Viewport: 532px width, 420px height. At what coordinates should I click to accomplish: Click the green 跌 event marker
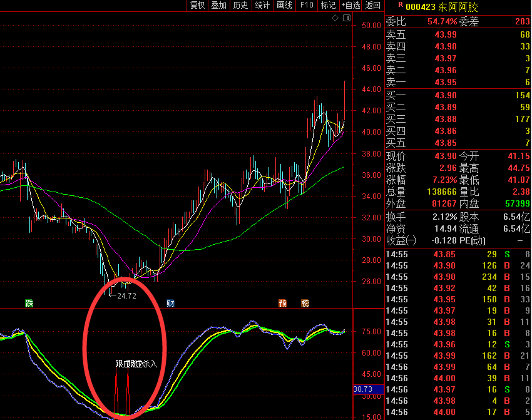coord(29,303)
